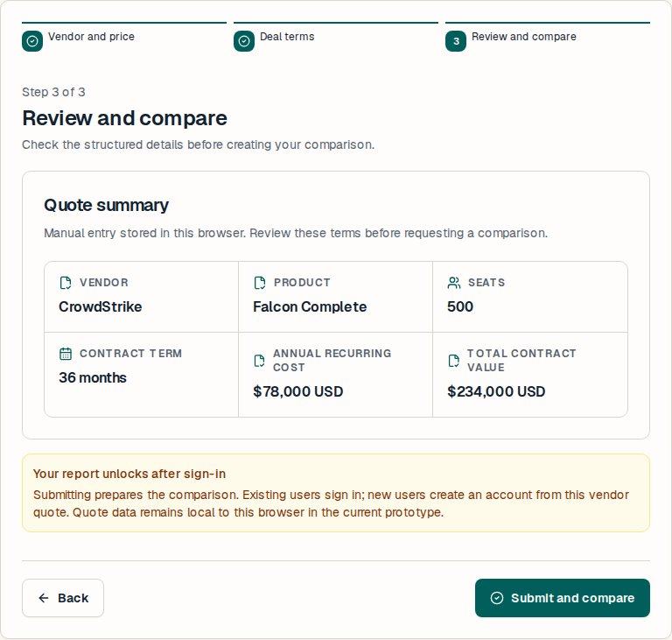Select the 36 months contract term value
This screenshot has height=640, width=672.
coord(93,377)
